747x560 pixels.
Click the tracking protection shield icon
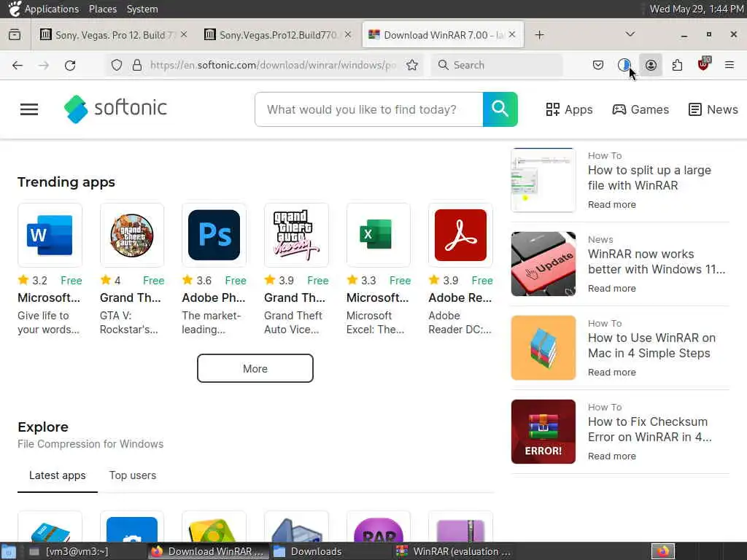pos(116,65)
